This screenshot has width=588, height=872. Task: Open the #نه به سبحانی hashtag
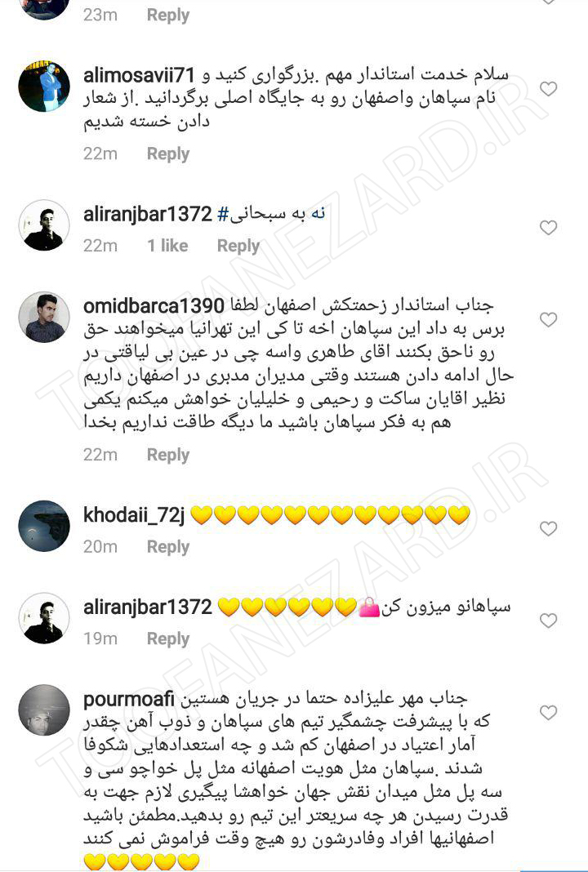[271, 214]
